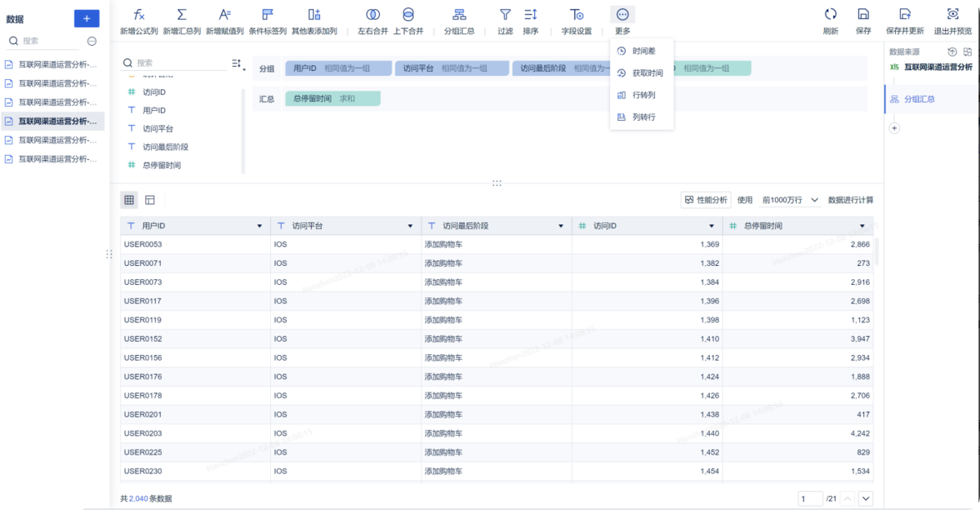The width and height of the screenshot is (980, 510).
Task: Click the blue plus button beside 数据
Action: [x=87, y=18]
